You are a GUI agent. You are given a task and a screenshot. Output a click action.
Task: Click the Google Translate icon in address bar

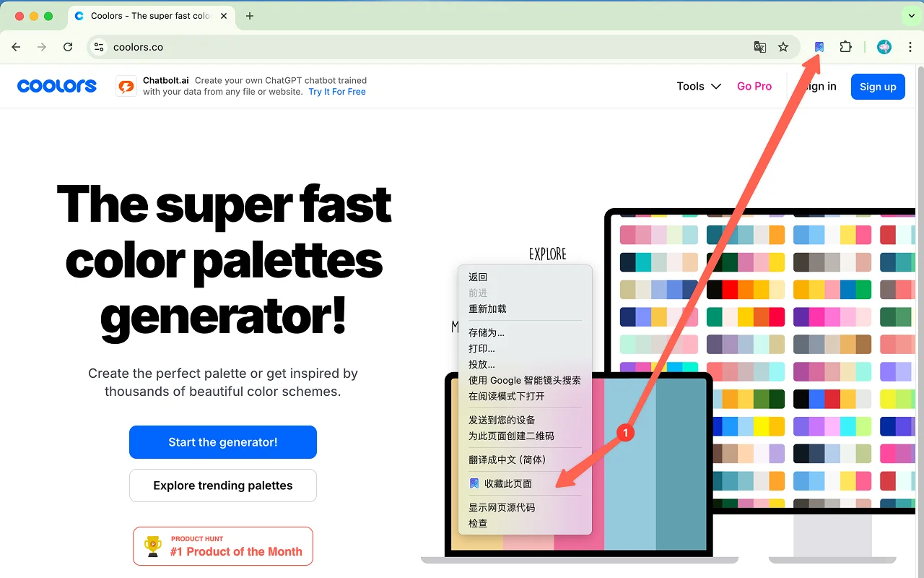760,47
